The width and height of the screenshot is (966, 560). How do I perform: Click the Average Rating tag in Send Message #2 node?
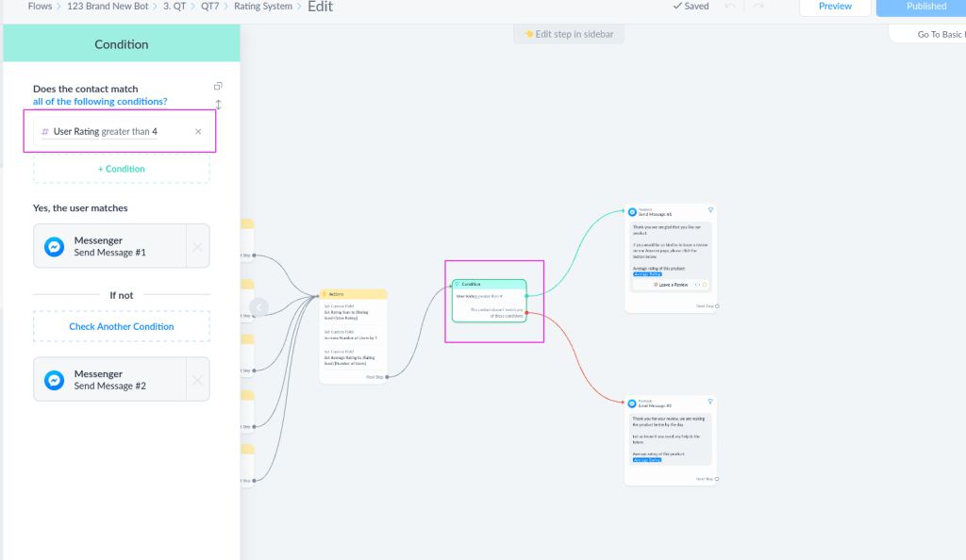[x=647, y=460]
